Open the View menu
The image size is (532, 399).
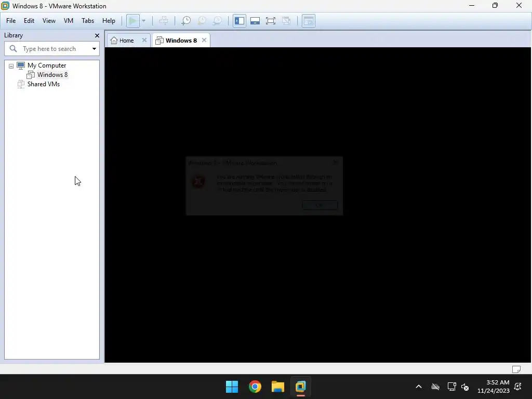coord(49,21)
